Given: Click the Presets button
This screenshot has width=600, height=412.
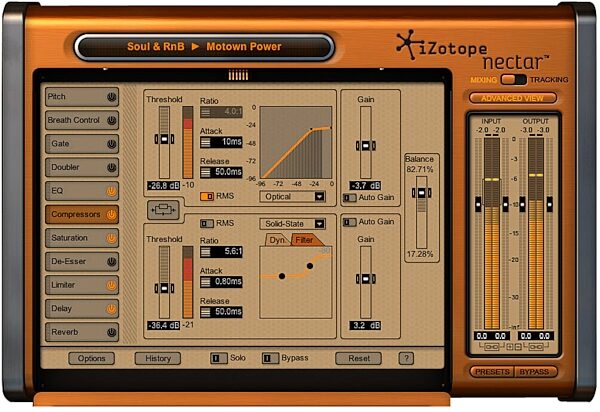Looking at the screenshot, I should pos(492,372).
